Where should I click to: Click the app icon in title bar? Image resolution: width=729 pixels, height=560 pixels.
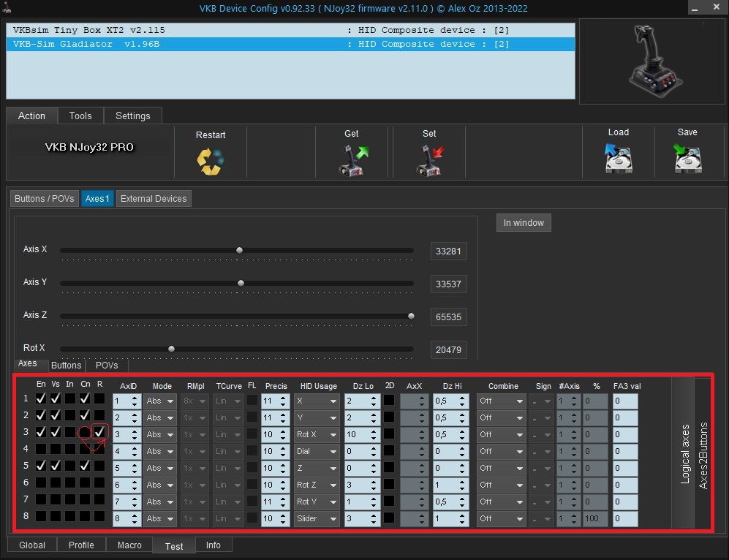pyautogui.click(x=7, y=8)
